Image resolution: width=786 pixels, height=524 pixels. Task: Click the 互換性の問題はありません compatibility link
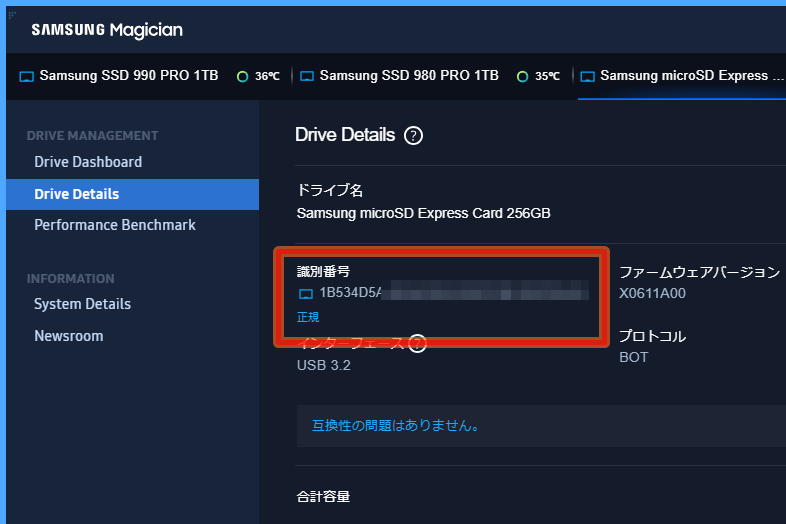(x=395, y=426)
